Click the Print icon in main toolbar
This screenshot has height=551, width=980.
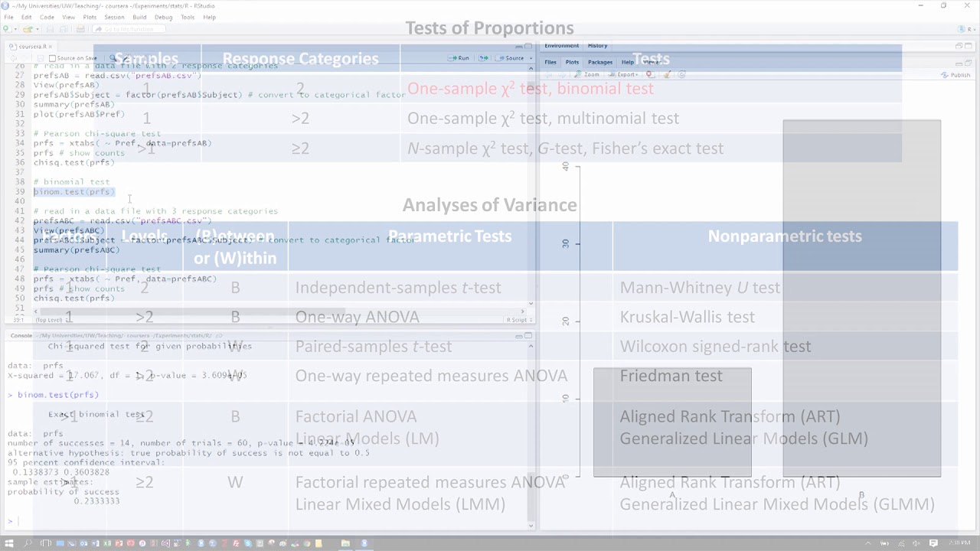(x=80, y=29)
